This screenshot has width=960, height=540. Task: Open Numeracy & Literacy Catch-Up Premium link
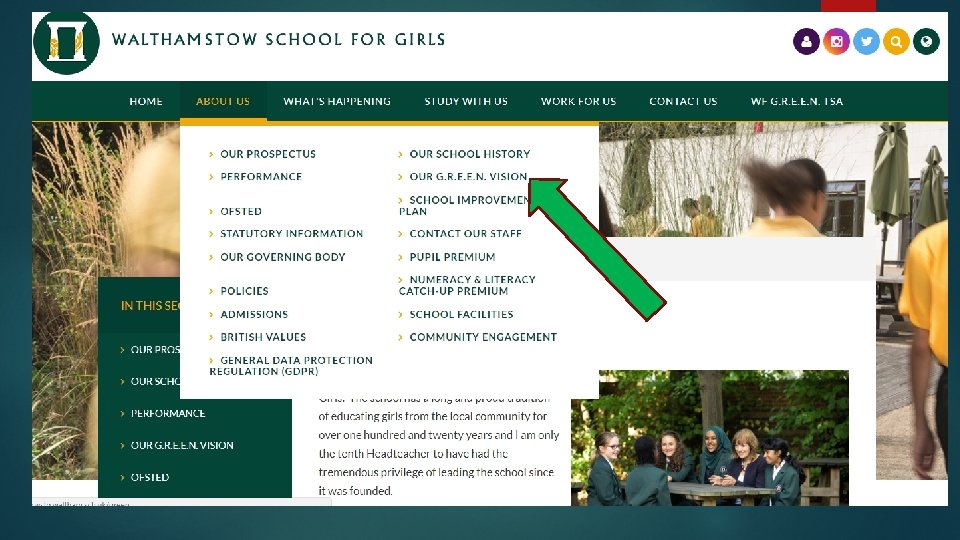467,286
